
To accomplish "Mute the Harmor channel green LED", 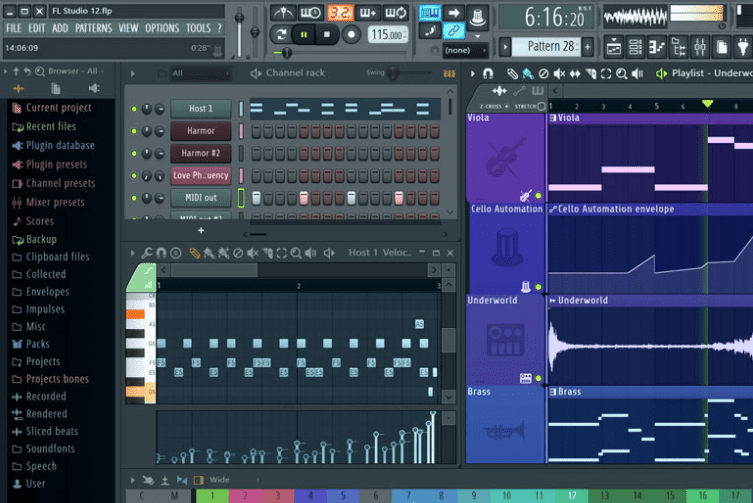I will tap(134, 131).
